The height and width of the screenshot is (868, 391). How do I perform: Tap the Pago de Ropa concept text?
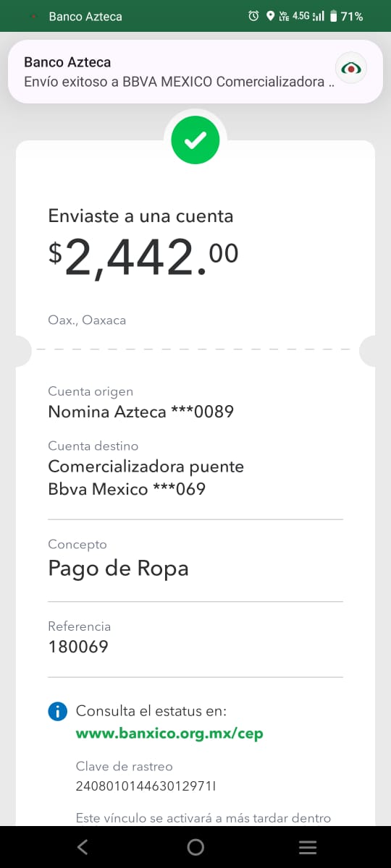(118, 569)
